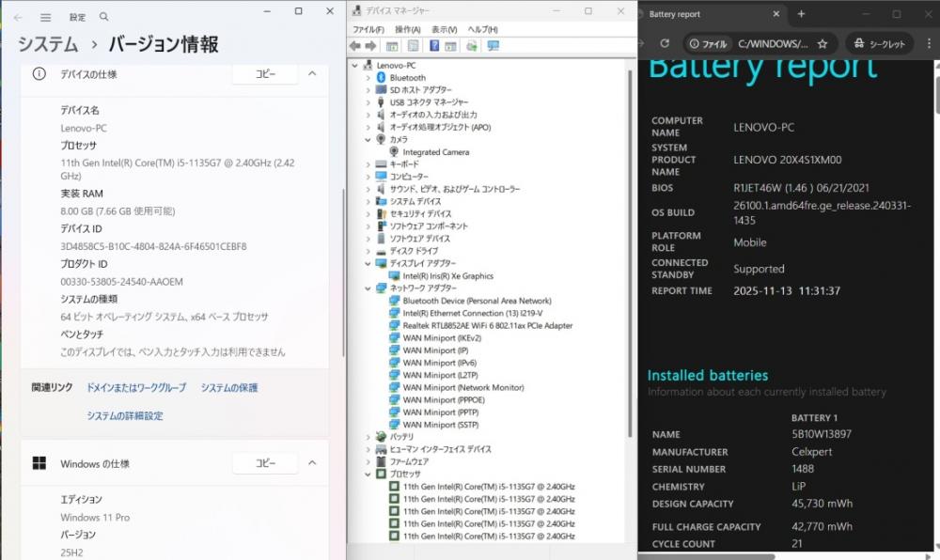Click the Settings search magnifier icon
The height and width of the screenshot is (560, 940).
(x=103, y=17)
